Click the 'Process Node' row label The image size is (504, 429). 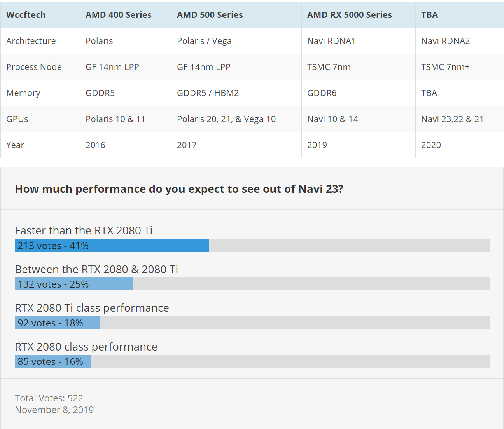pyautogui.click(x=40, y=67)
